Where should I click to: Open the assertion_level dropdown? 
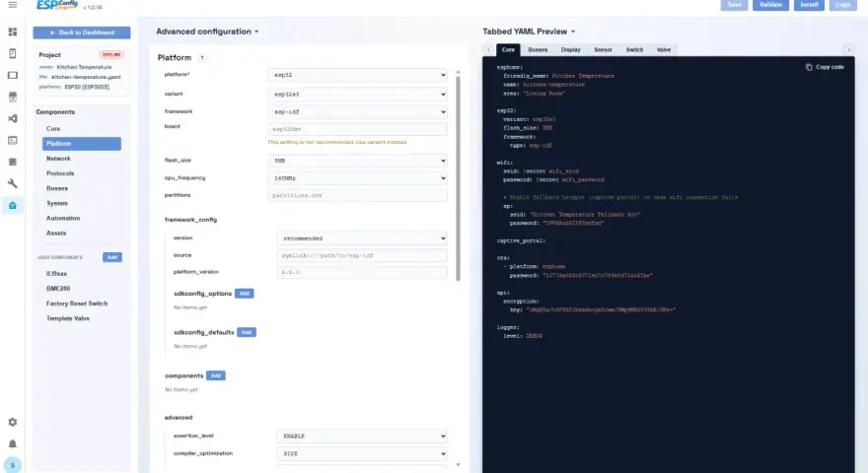point(362,436)
